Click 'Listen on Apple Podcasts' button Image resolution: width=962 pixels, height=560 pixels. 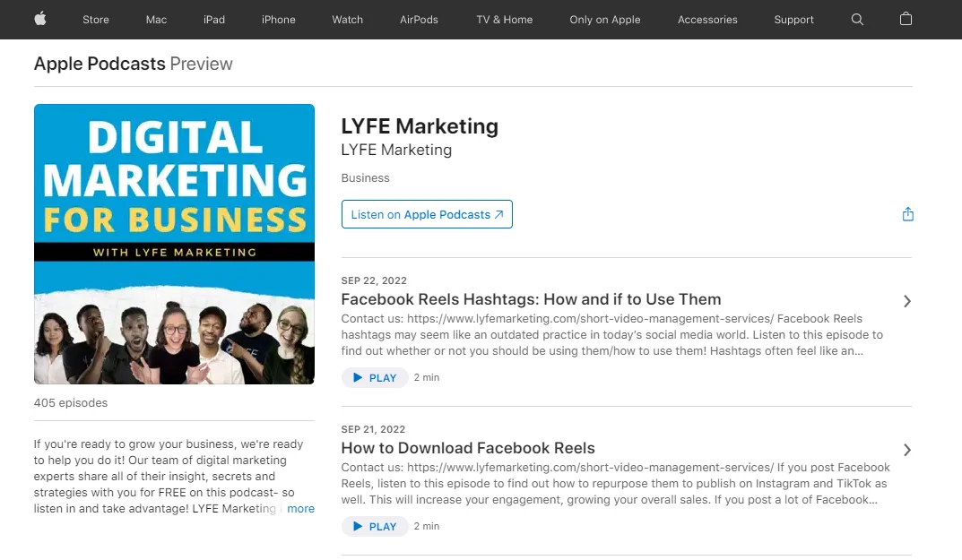coord(427,213)
